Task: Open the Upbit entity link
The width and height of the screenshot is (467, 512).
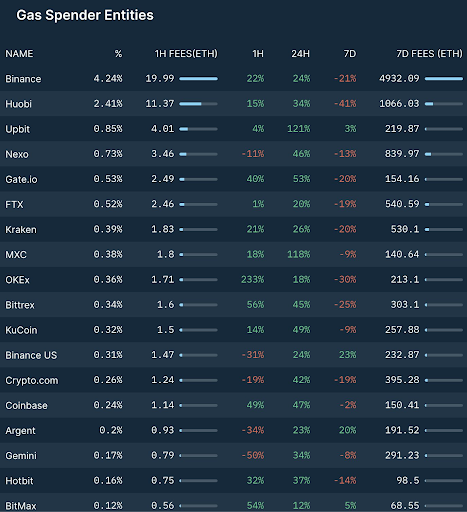Action: 18,129
